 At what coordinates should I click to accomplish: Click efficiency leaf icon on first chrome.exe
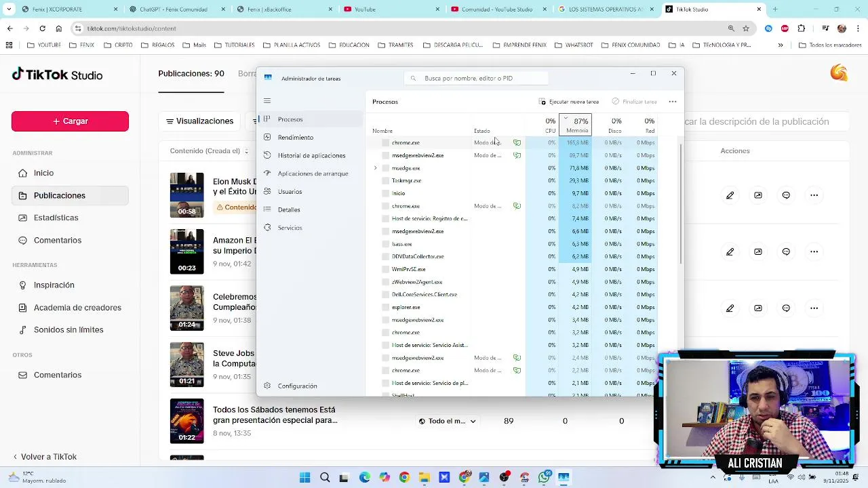click(517, 143)
